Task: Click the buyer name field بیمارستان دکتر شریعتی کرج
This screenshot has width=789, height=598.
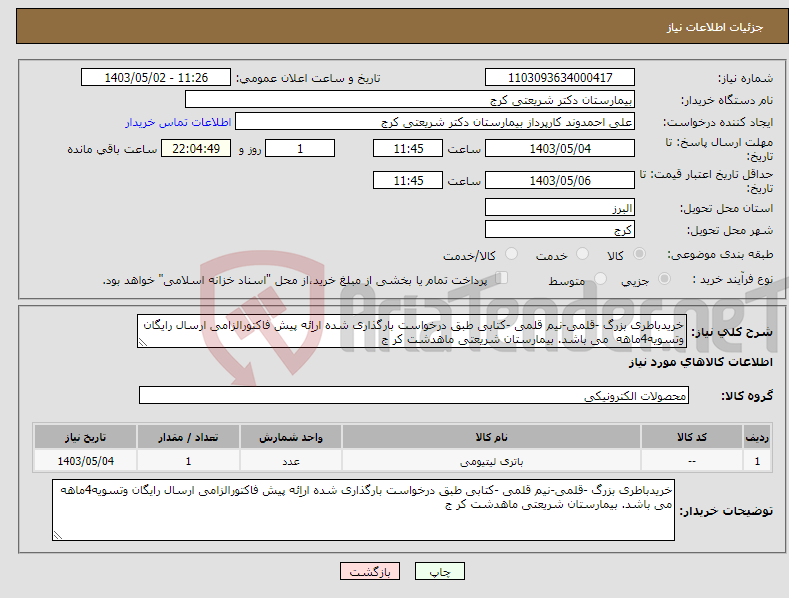Action: point(410,100)
